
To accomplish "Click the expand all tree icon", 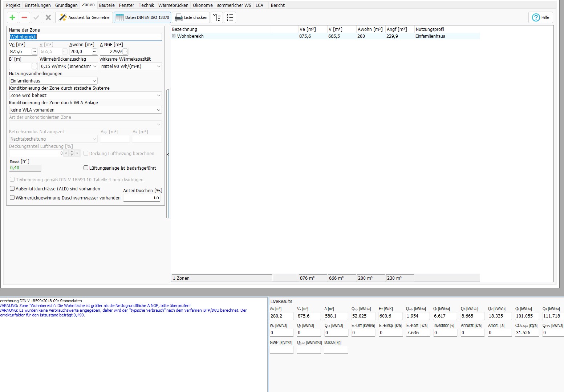I will (x=217, y=17).
